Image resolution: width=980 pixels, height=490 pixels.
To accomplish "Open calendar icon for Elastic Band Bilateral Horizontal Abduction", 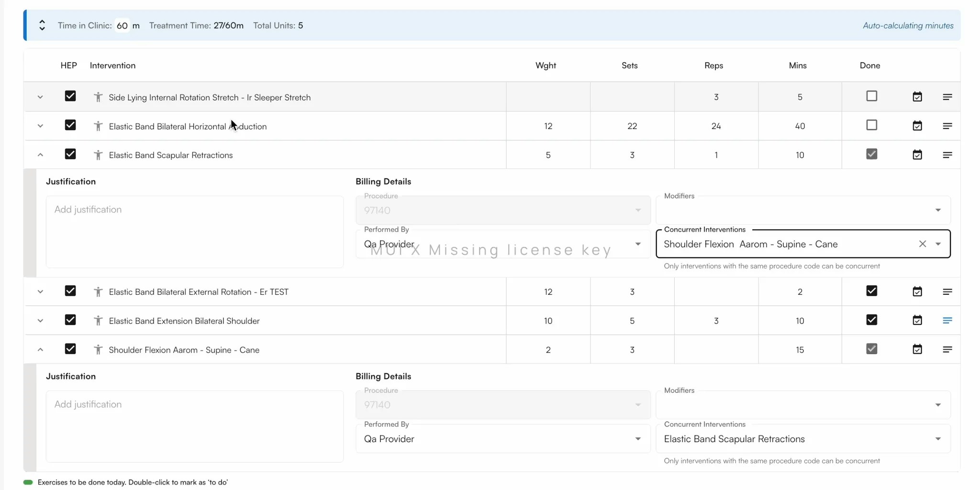I will click(x=917, y=126).
